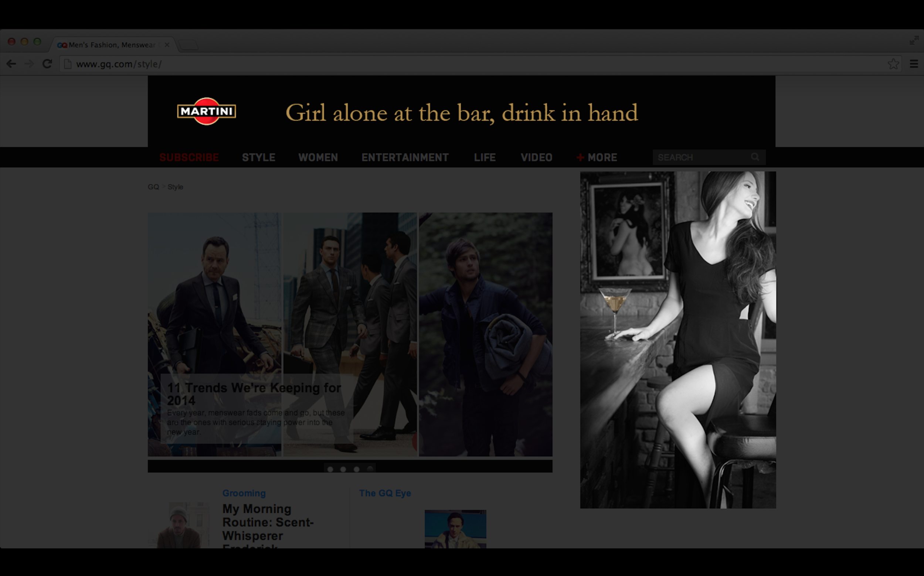Image resolution: width=924 pixels, height=576 pixels.
Task: Click the red Subscribe link
Action: [189, 157]
